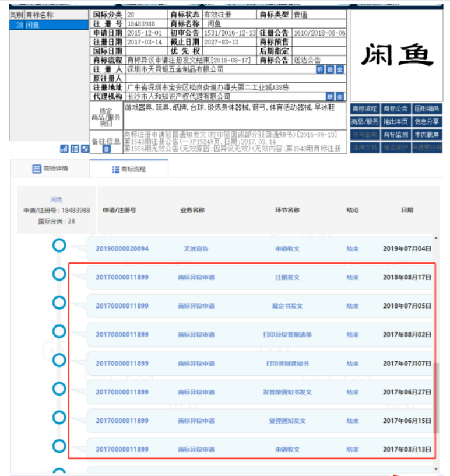450x476 pixels.
Task: Click the 商标流程 tab list icon
Action: click(115, 169)
